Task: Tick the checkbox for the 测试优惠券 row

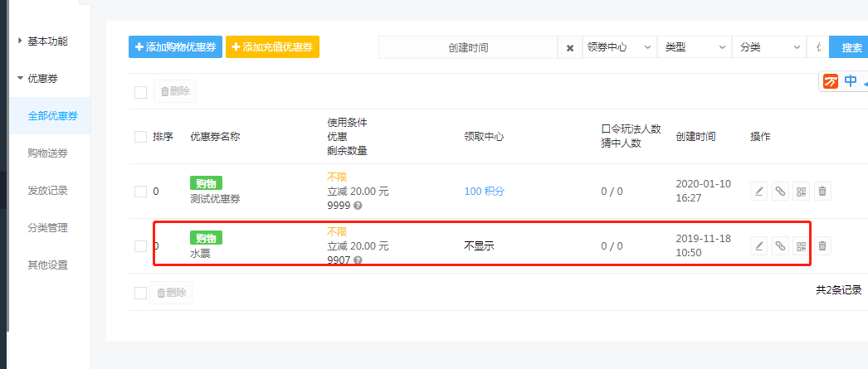Action: pyautogui.click(x=140, y=192)
